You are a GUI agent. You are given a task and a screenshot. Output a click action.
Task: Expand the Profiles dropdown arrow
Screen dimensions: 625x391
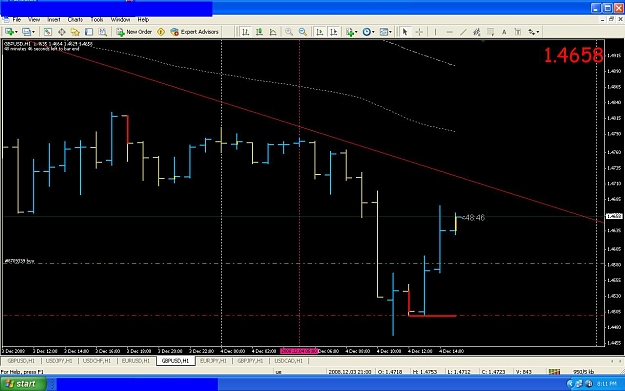pyautogui.click(x=33, y=32)
